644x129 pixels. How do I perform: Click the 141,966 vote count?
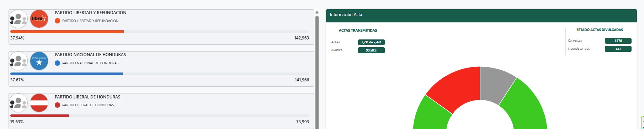click(302, 80)
